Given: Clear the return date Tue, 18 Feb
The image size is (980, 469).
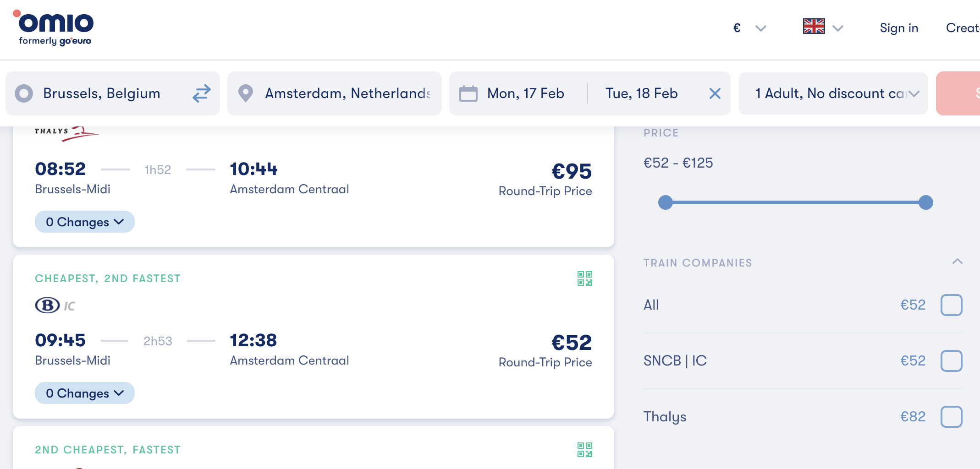Looking at the screenshot, I should point(715,93).
